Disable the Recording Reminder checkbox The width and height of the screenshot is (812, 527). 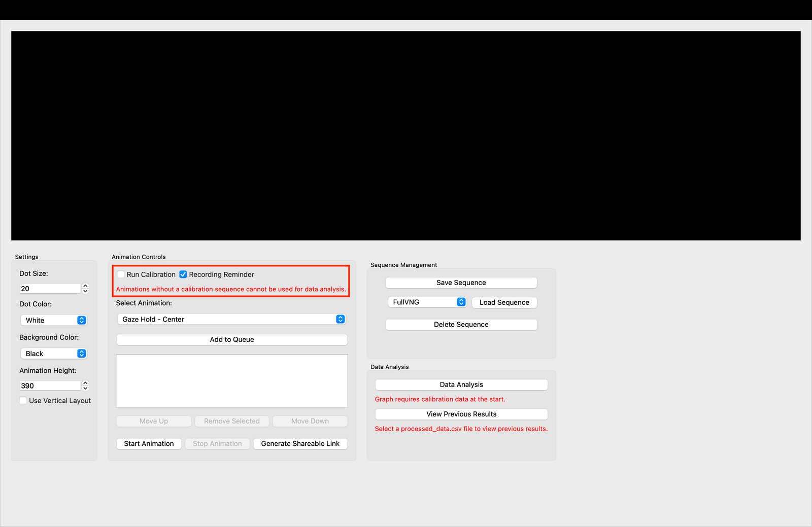point(183,274)
